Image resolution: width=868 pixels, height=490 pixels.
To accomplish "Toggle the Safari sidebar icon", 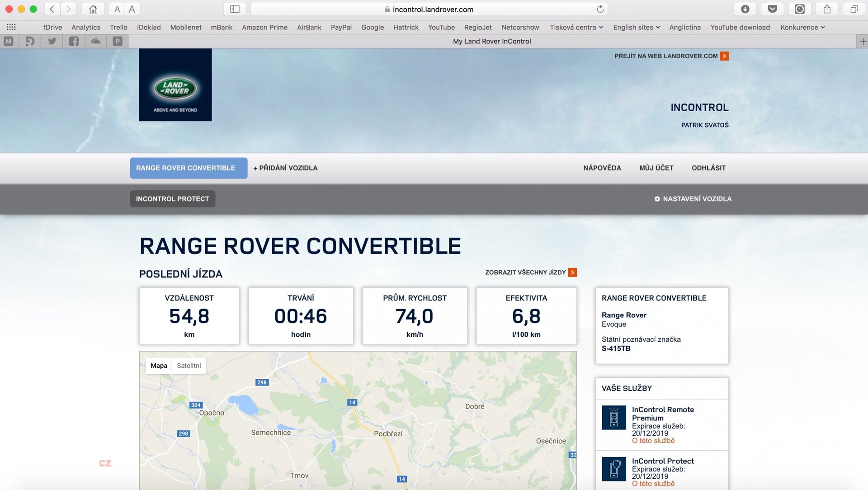I will [x=235, y=9].
